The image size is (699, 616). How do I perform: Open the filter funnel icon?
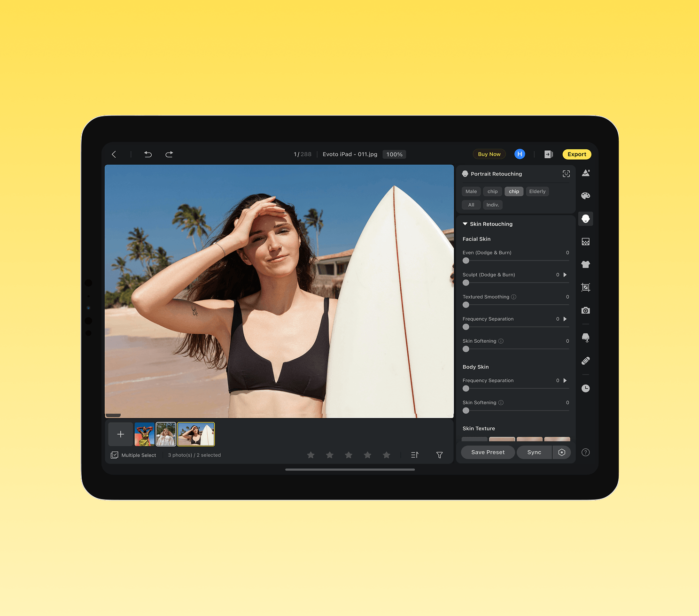(439, 455)
